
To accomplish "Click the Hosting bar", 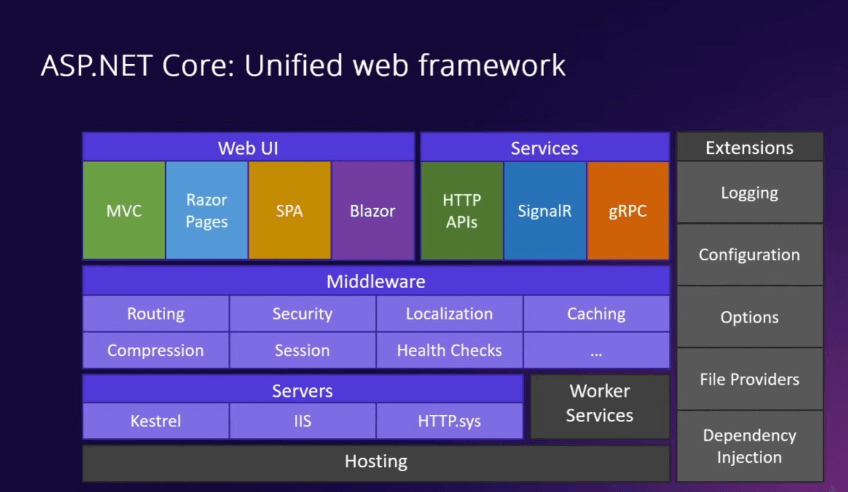I will point(376,461).
